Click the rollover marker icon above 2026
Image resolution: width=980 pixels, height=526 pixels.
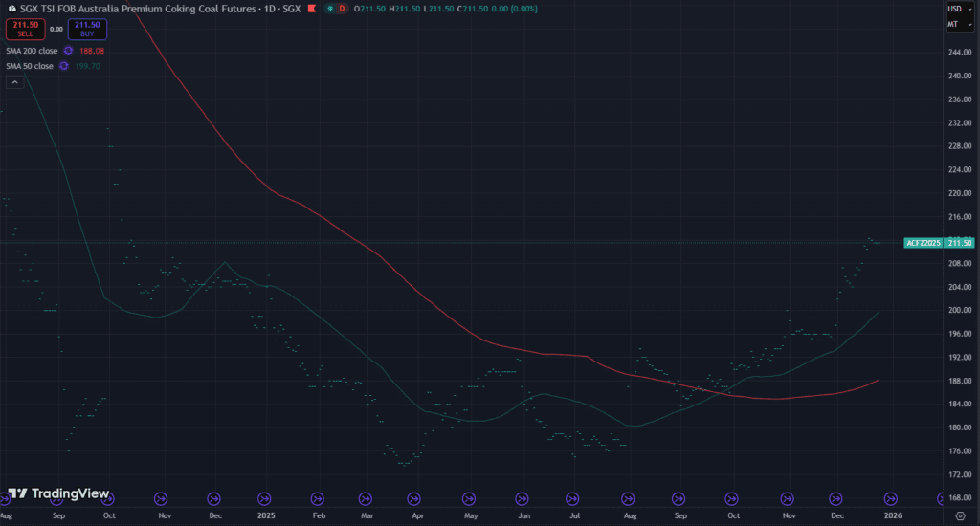coord(890,497)
